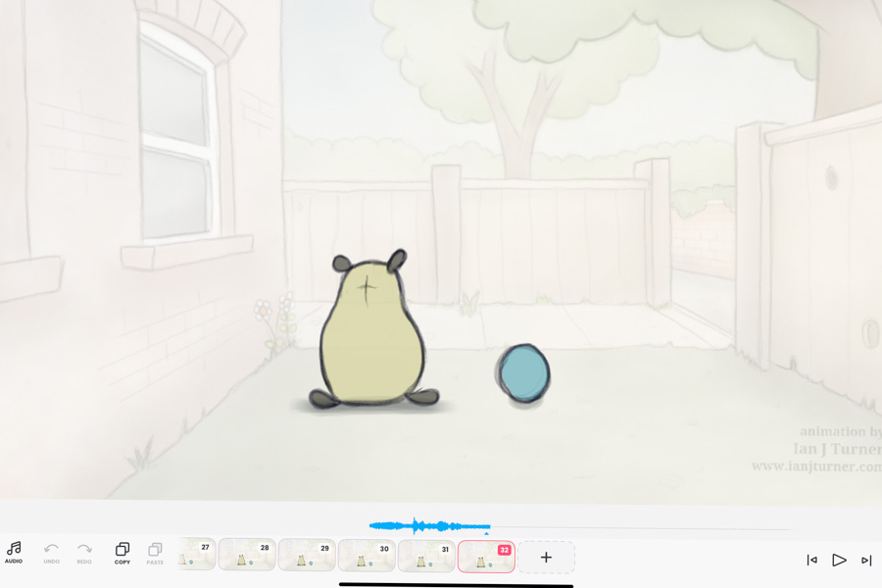This screenshot has width=882, height=588.
Task: Play the animation
Action: [839, 560]
